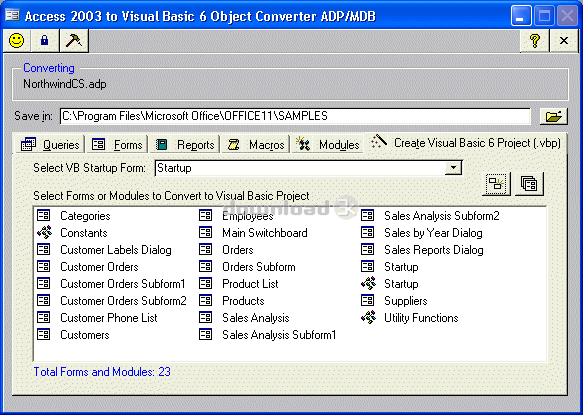Click the Products list item text
Screen dimensions: 583x415
(x=243, y=301)
